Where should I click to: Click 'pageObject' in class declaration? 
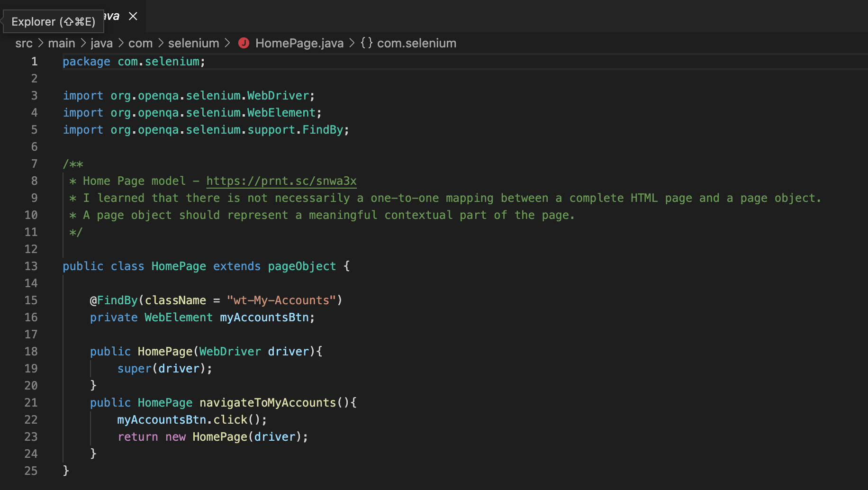(x=302, y=266)
